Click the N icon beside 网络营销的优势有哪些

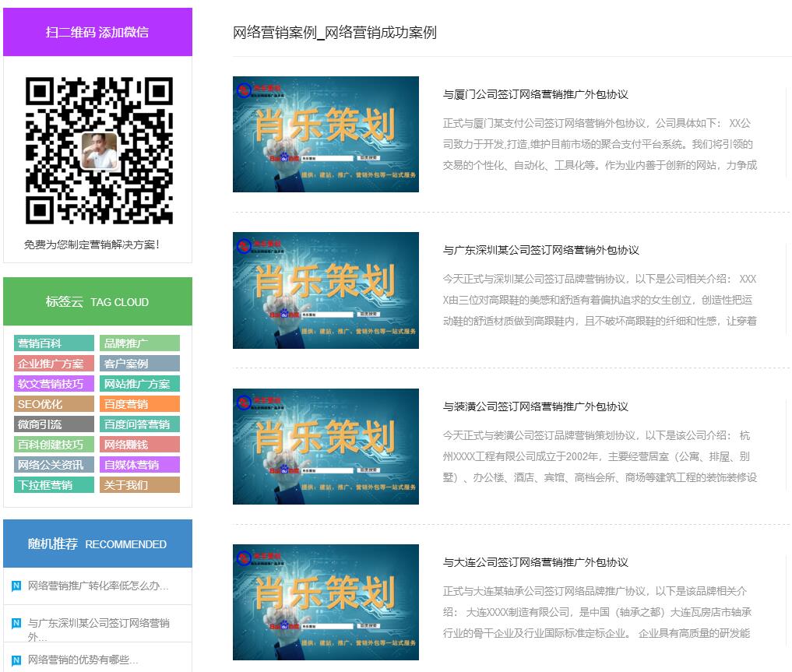pos(16,660)
